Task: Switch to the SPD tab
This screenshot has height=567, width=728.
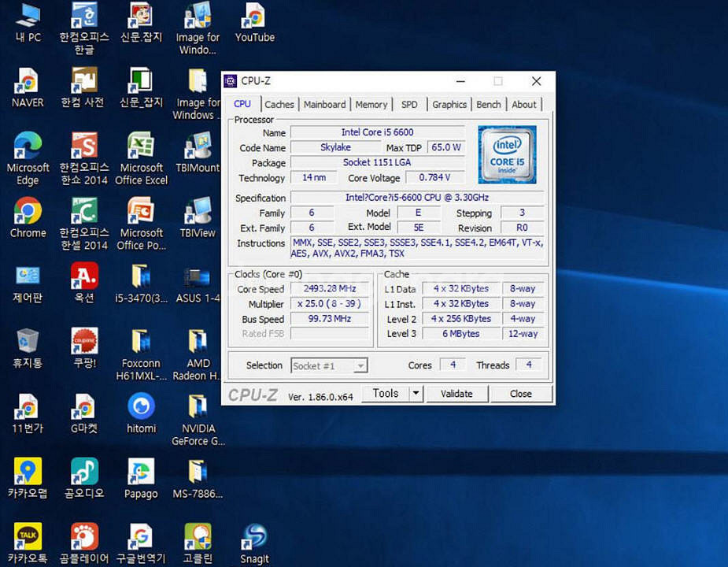Action: tap(409, 105)
